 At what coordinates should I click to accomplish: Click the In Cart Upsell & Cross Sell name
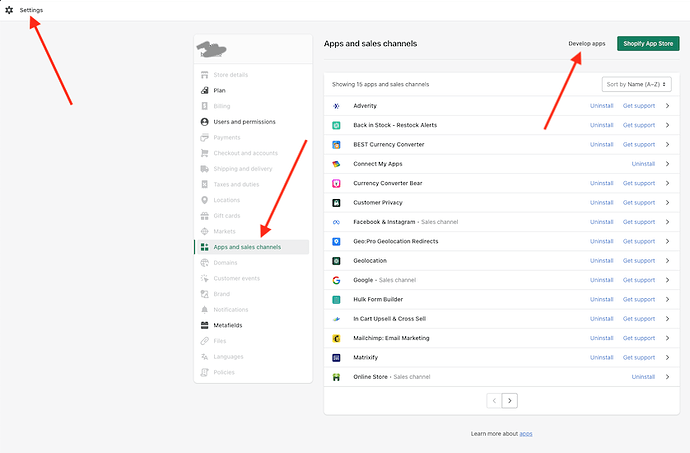coord(389,319)
